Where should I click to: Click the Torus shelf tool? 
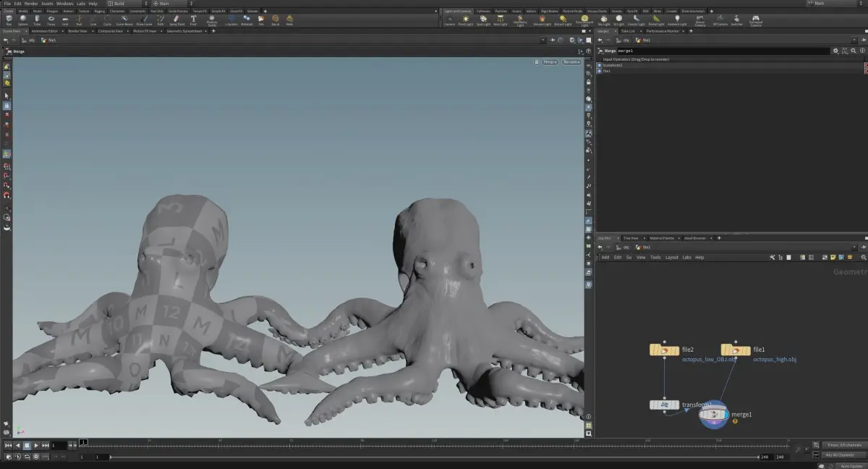[51, 20]
